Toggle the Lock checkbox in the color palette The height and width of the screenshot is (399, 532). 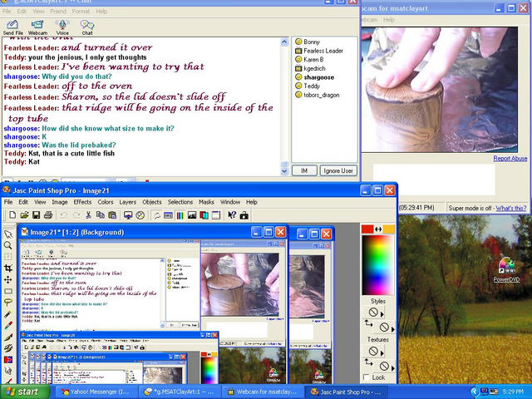click(367, 377)
